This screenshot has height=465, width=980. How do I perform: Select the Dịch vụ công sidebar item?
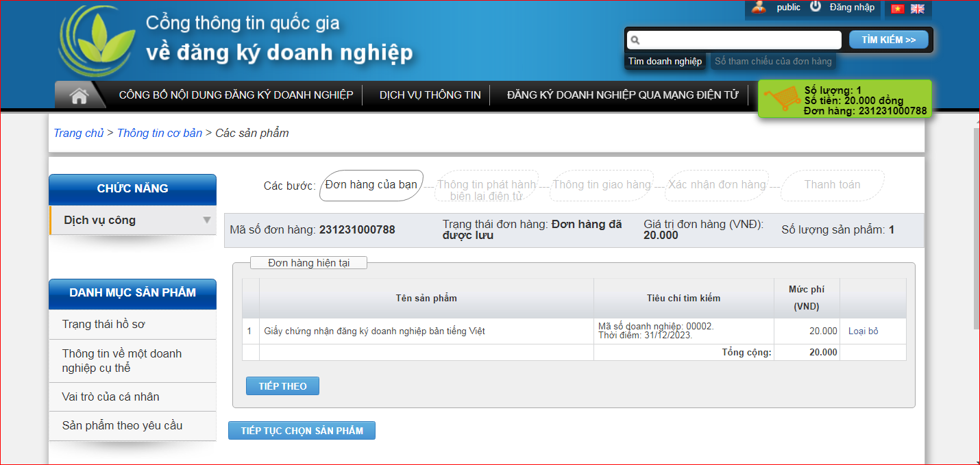click(133, 221)
